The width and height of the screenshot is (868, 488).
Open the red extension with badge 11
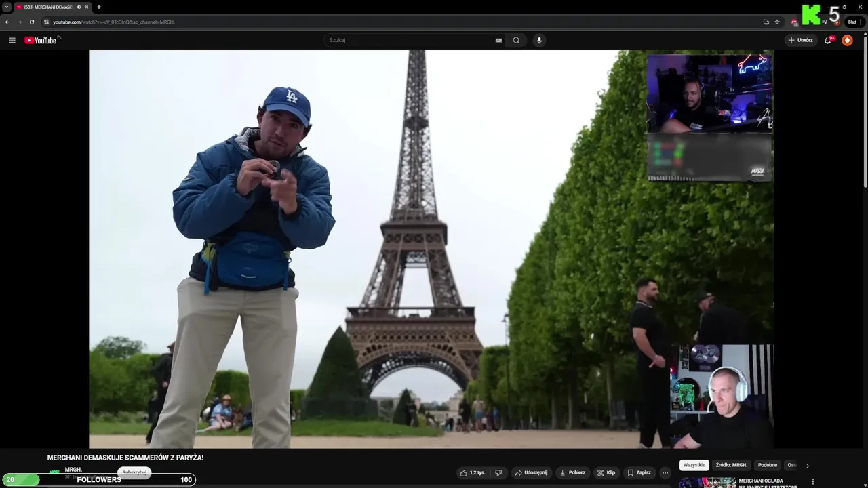pos(794,22)
